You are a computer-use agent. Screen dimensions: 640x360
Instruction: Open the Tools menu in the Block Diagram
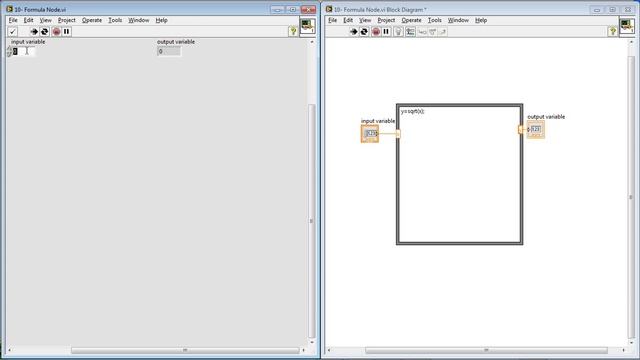[x=435, y=20]
